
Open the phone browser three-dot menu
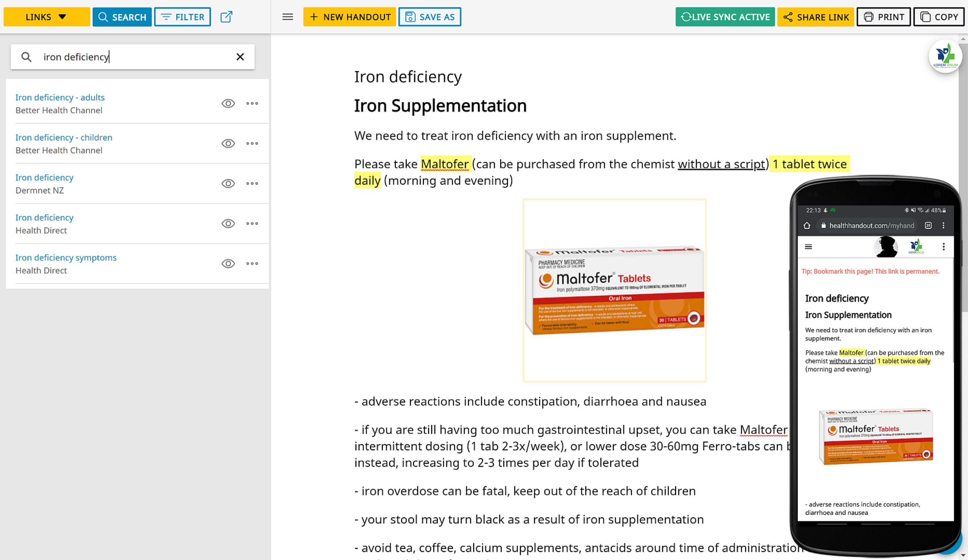click(943, 226)
